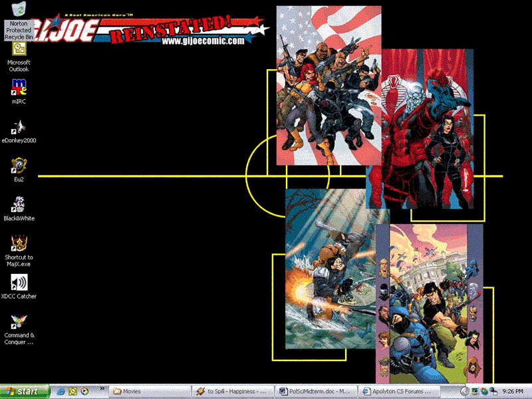Switch to Apolyton CS Forums browser window

point(399,391)
